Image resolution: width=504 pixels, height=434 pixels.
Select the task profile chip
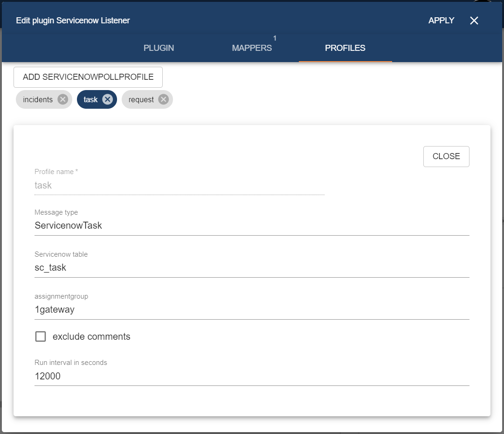tap(90, 99)
